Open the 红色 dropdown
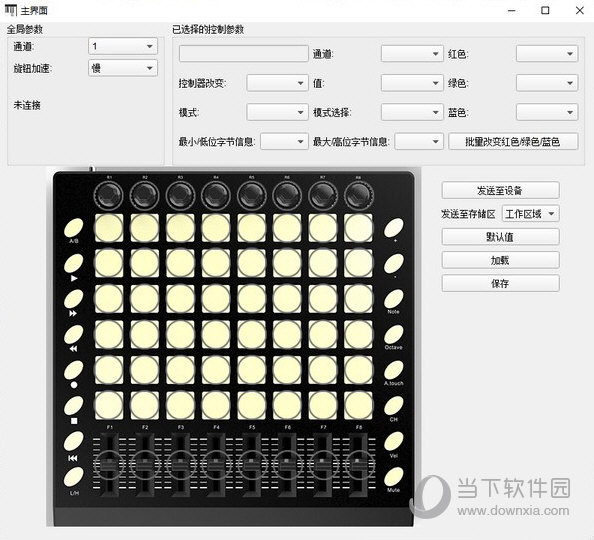 (547, 54)
